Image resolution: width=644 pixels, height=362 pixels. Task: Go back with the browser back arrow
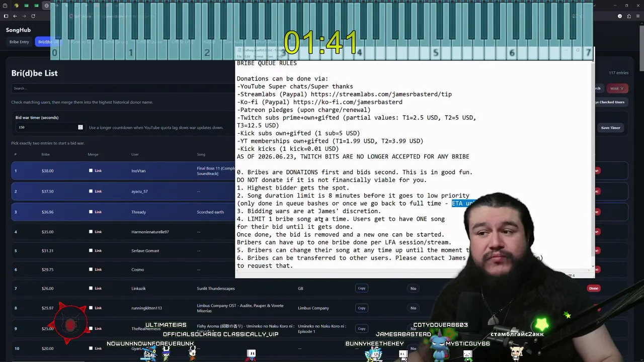[16, 16]
